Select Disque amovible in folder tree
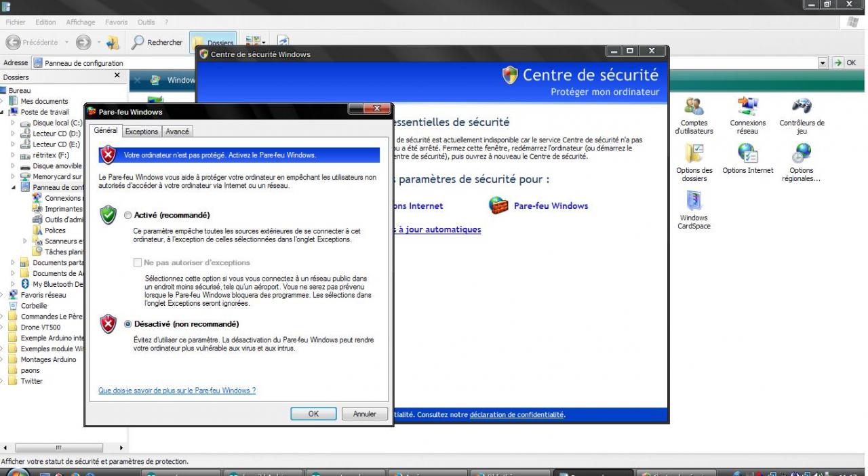The height and width of the screenshot is (476, 868). (51, 166)
